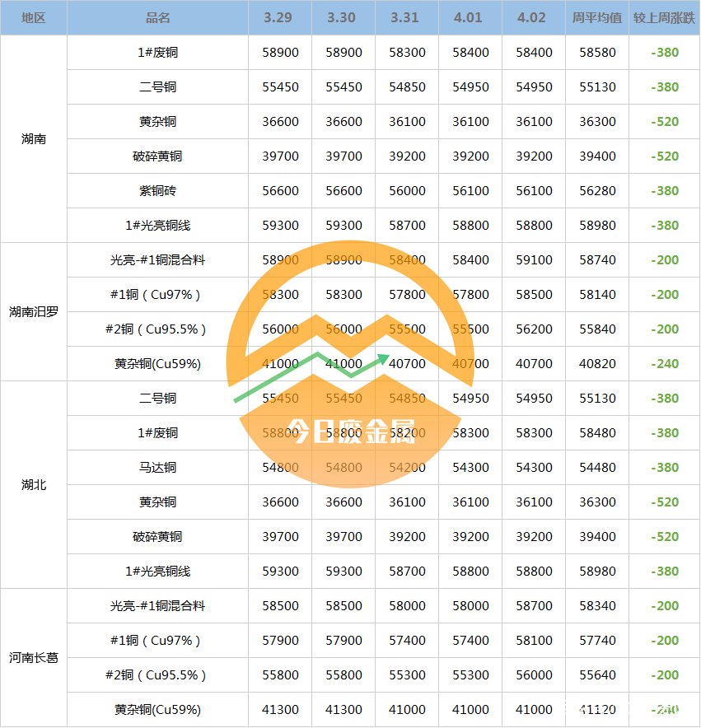
Task: Click the green arrow in the watermark
Action: (311, 376)
